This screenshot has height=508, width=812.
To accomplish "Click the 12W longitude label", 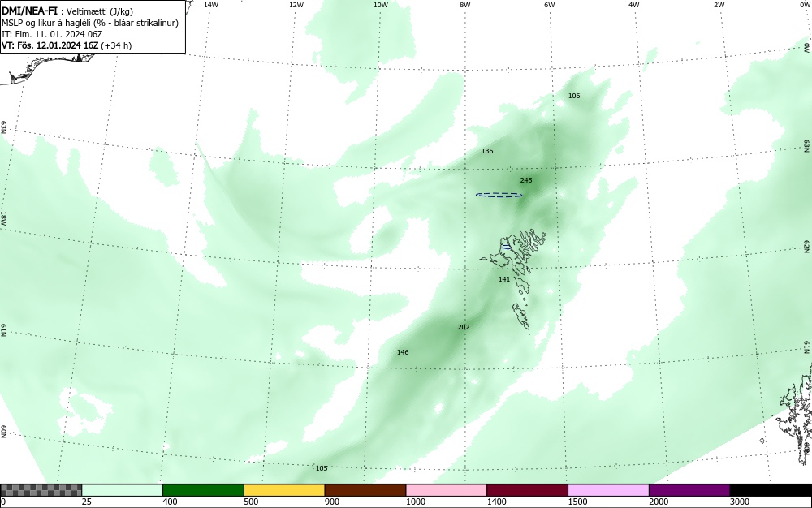I will 296,5.
